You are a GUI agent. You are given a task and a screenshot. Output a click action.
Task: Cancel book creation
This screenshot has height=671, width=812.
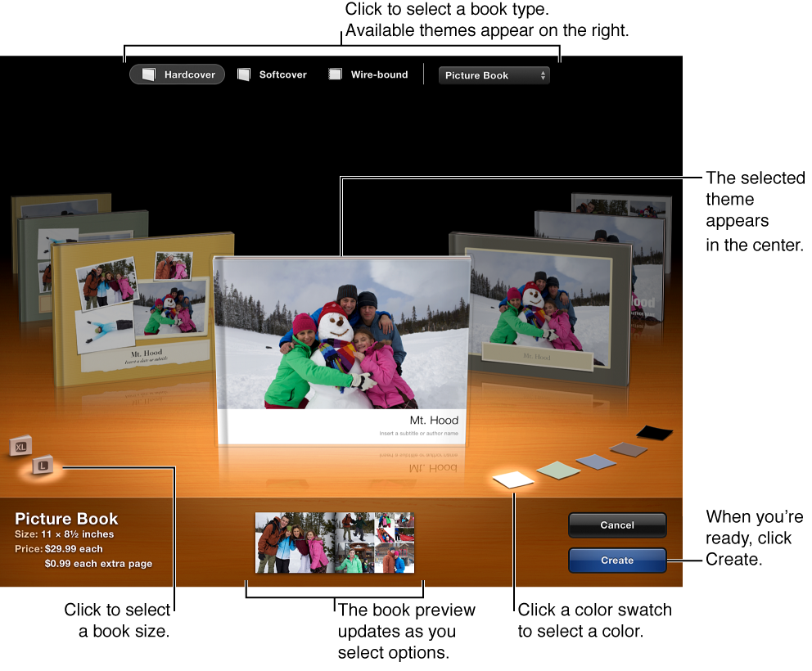pyautogui.click(x=617, y=525)
